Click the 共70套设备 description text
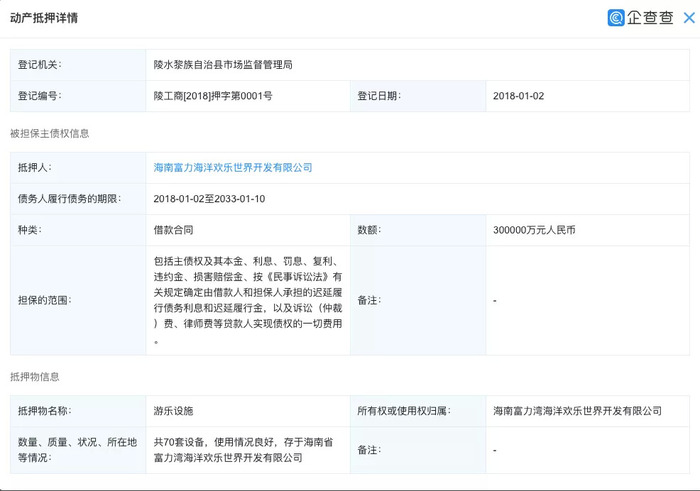 243,449
